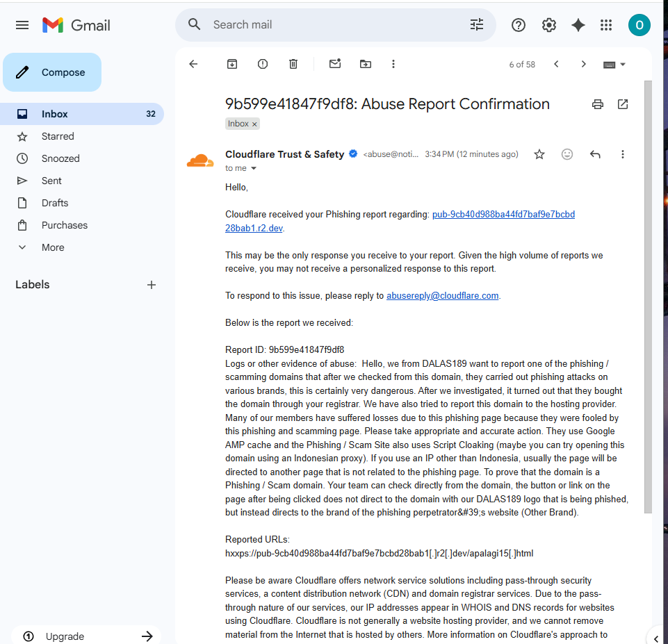Star the Cloudflare message

tap(539, 154)
